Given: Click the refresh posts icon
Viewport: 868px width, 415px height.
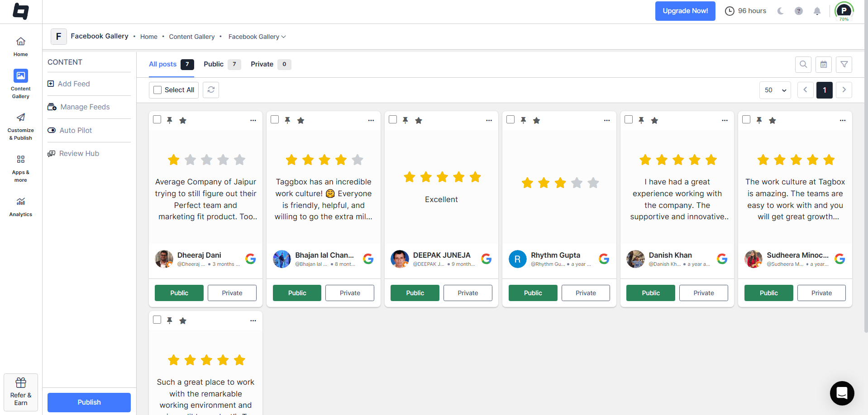Looking at the screenshot, I should pos(211,90).
